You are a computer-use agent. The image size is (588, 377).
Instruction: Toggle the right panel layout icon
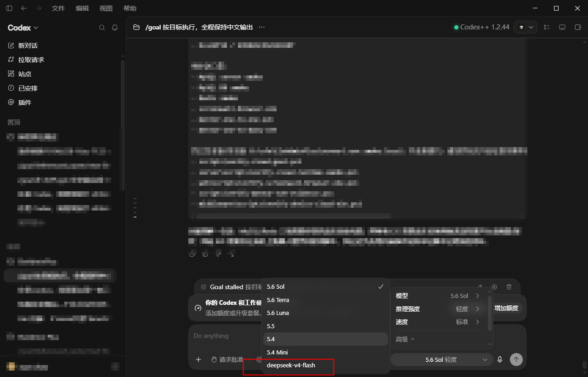coord(578,27)
